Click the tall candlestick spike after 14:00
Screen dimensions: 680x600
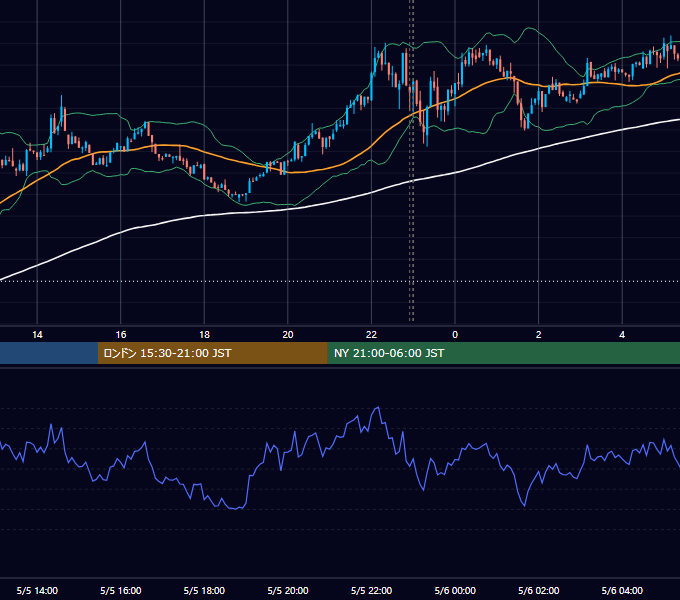(61, 112)
